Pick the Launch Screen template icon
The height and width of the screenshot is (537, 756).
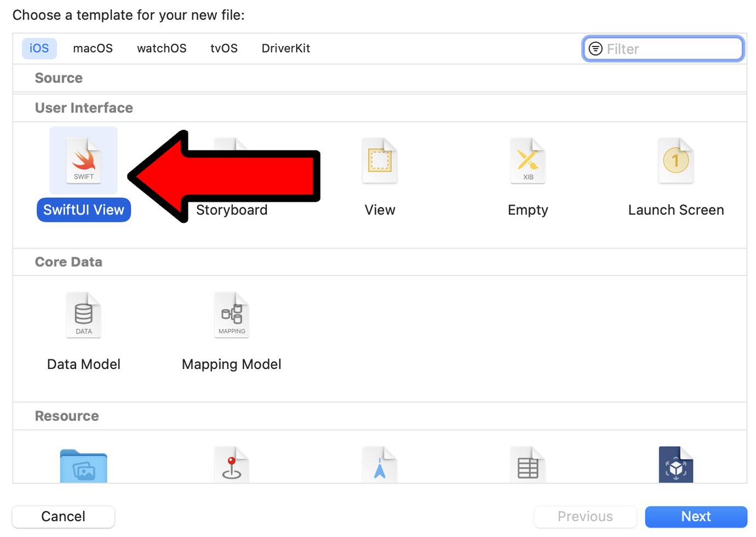pos(676,160)
